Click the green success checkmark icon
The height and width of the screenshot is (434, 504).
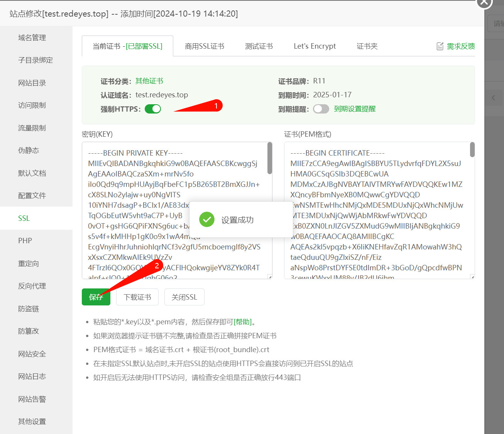(207, 220)
